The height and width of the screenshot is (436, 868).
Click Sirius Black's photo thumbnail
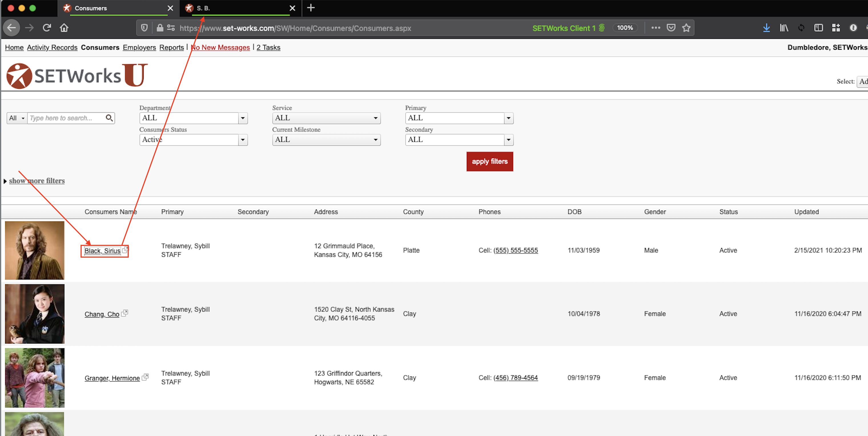(x=34, y=250)
